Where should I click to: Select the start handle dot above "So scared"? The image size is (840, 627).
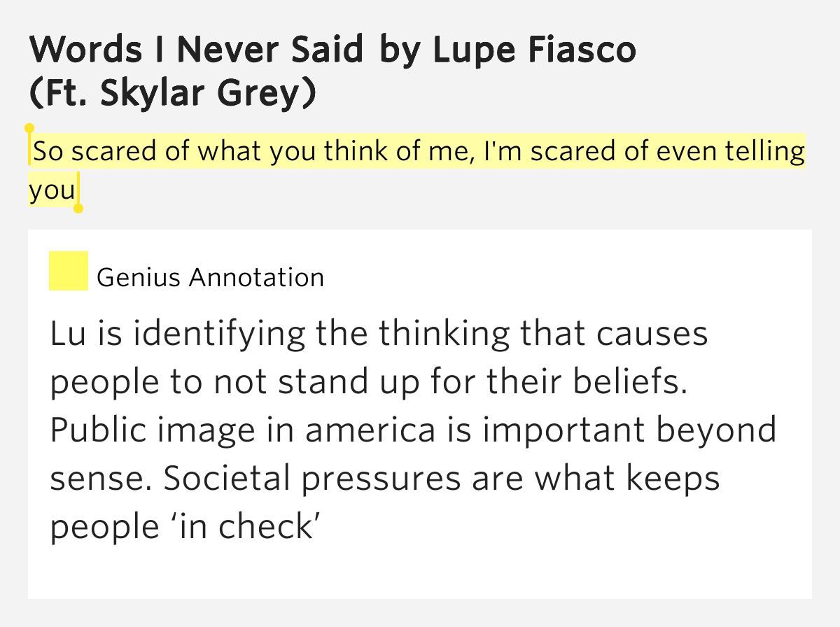[x=29, y=129]
